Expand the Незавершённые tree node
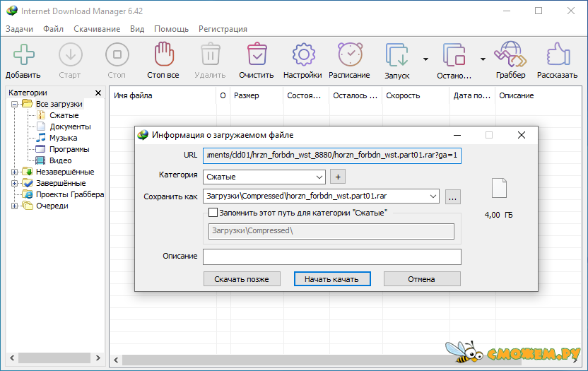The width and height of the screenshot is (588, 371). tap(14, 172)
